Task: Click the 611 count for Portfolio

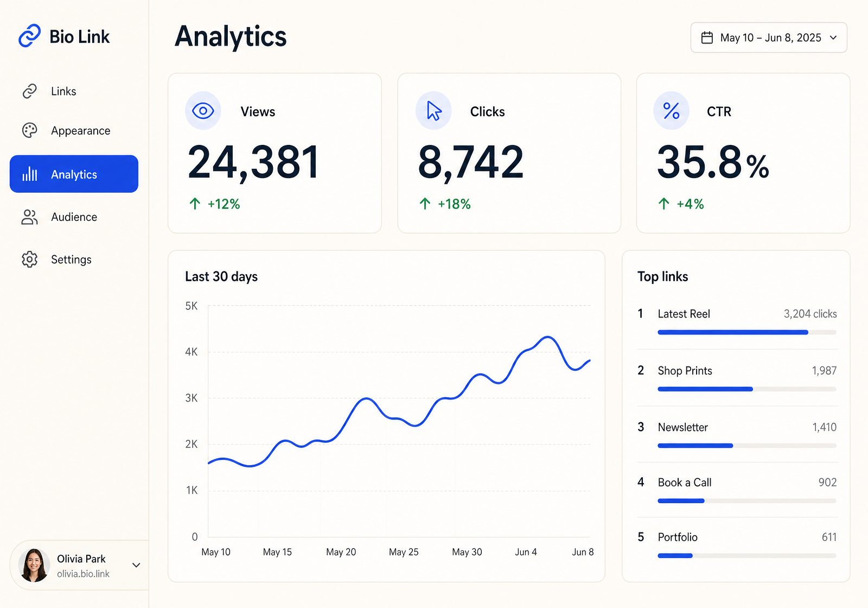Action: (829, 537)
